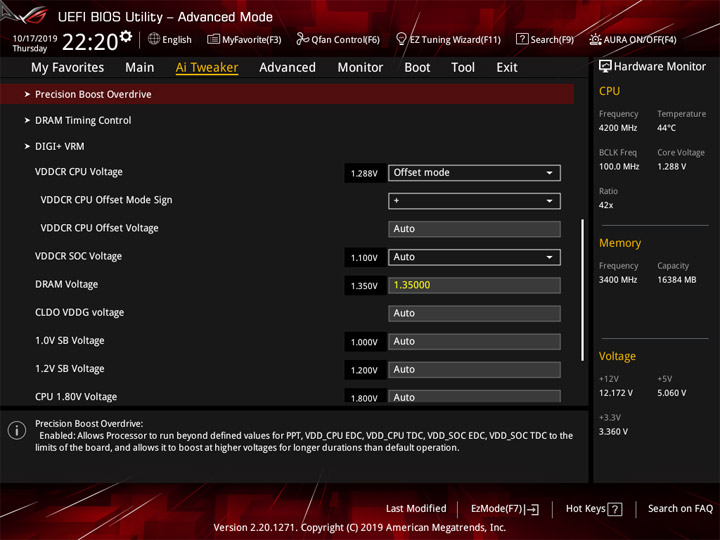Expand Precision Boost Overdrive submenu
The image size is (720, 540).
pos(287,94)
